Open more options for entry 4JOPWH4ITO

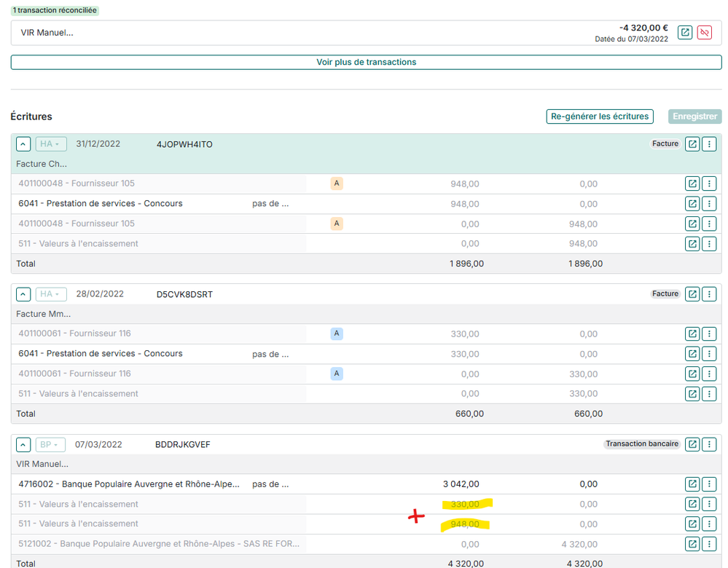(709, 144)
